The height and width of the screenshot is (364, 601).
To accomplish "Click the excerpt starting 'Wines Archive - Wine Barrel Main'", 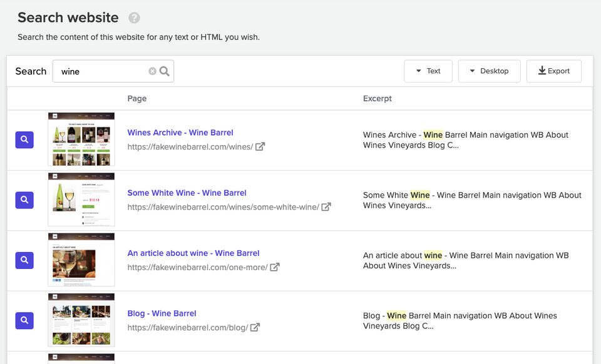I will click(x=466, y=139).
